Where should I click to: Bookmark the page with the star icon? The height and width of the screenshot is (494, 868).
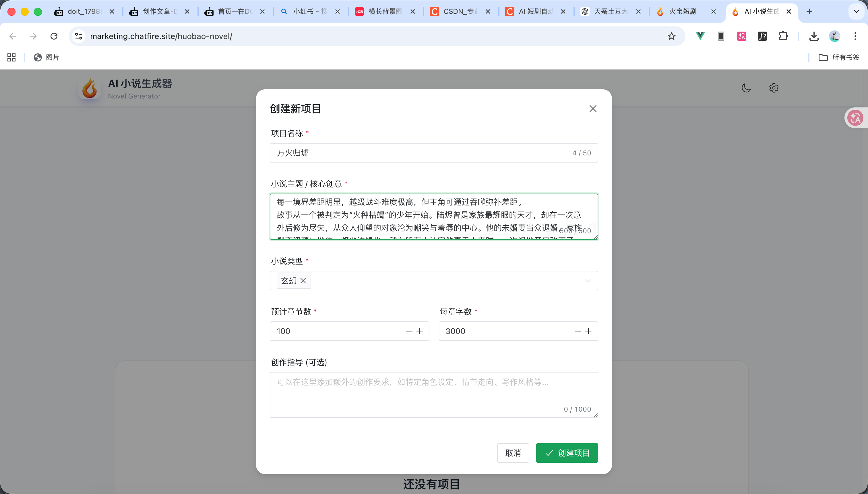[672, 36]
